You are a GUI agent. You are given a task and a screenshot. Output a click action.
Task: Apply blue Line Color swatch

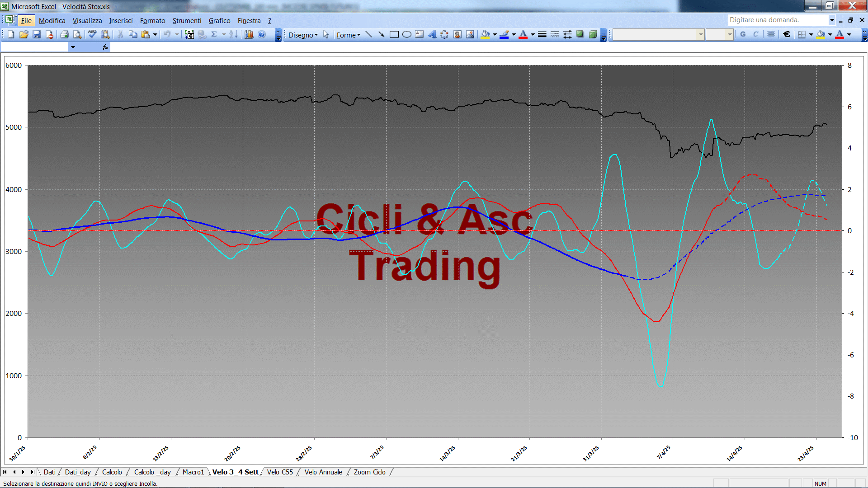point(504,34)
